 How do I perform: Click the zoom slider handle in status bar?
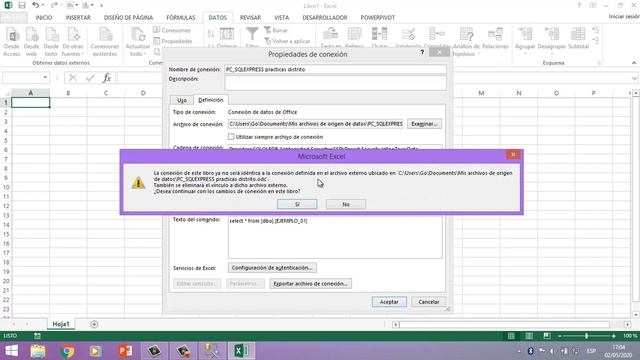[587, 336]
